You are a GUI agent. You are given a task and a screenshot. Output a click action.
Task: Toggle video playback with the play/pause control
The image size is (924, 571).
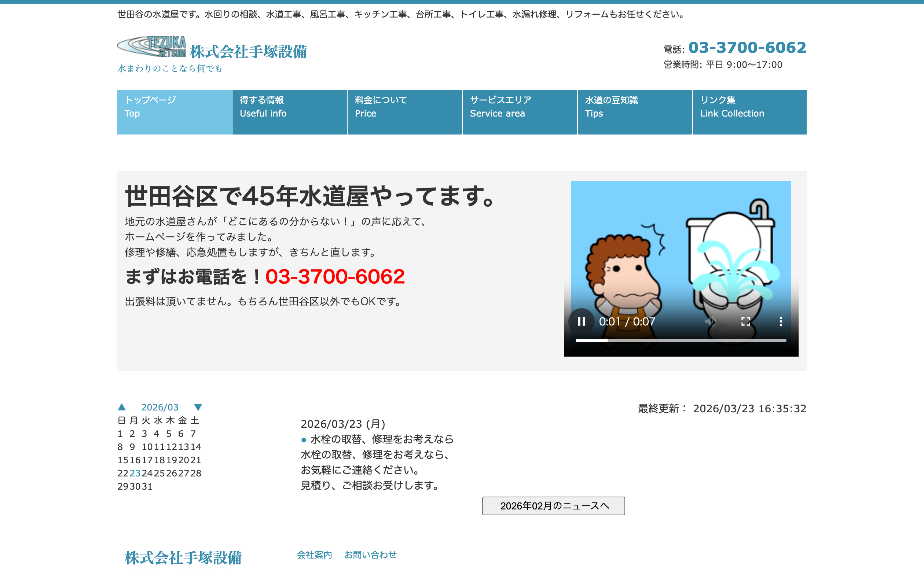click(x=582, y=321)
